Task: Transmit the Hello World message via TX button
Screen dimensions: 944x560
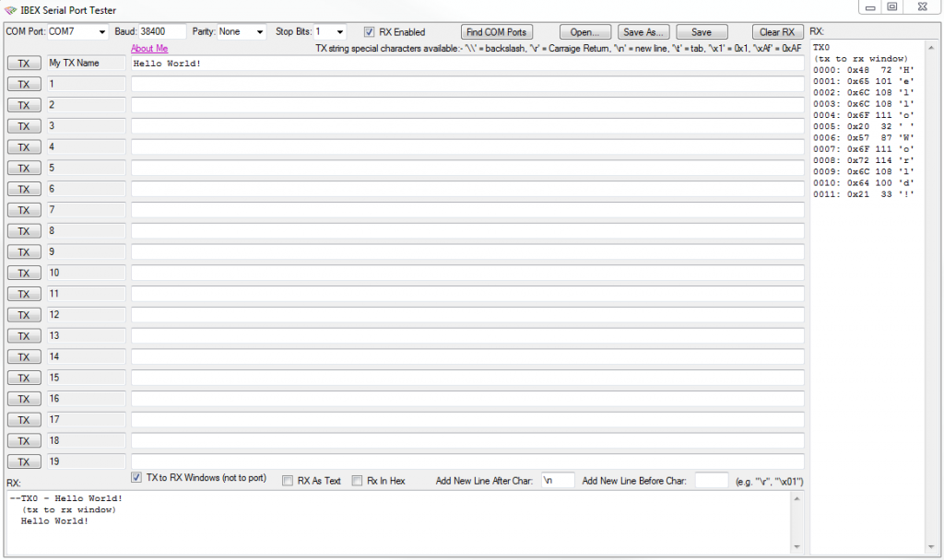Action: click(23, 63)
